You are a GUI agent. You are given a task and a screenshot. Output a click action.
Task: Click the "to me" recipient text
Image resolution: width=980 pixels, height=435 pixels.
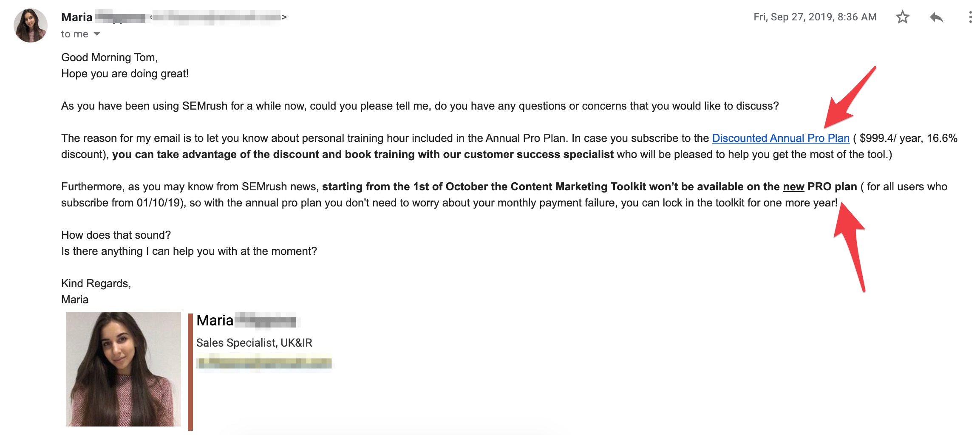pos(75,34)
